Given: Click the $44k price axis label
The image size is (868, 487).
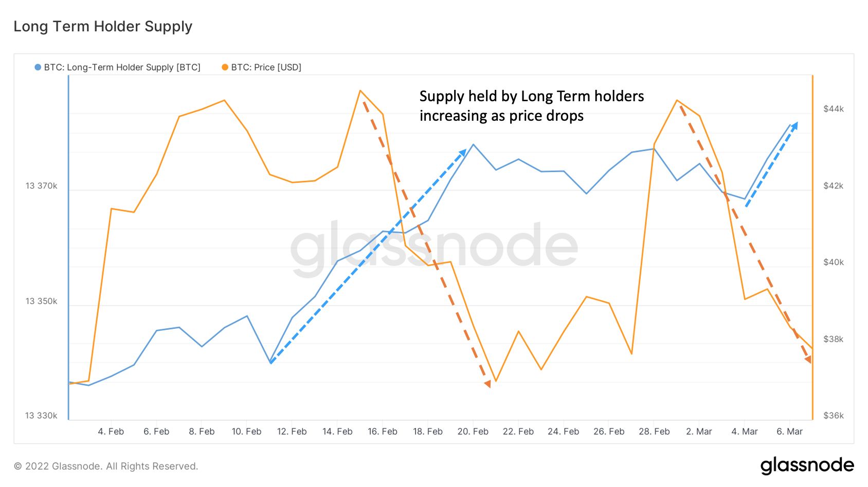Looking at the screenshot, I should click(x=833, y=109).
